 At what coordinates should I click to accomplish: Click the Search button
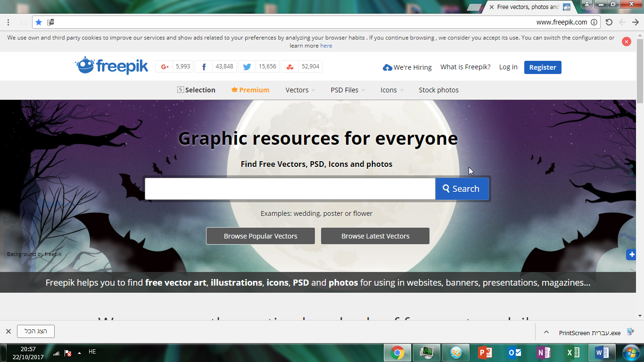coord(462,189)
